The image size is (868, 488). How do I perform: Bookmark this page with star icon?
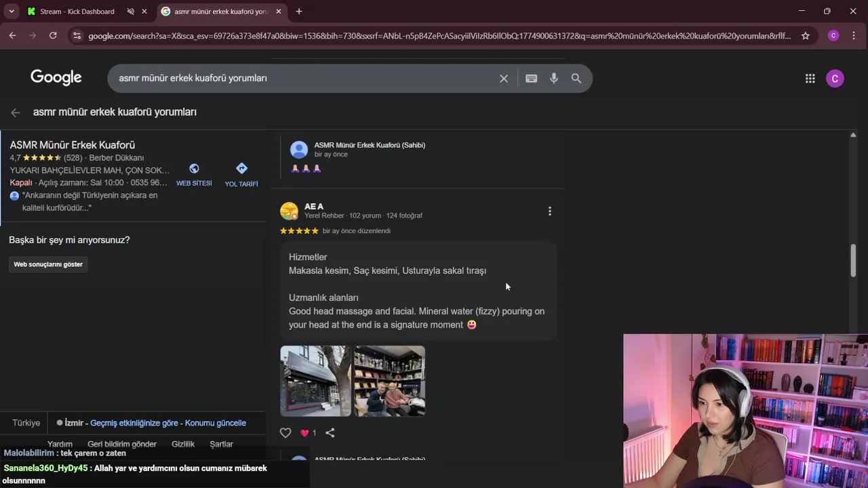coord(806,36)
